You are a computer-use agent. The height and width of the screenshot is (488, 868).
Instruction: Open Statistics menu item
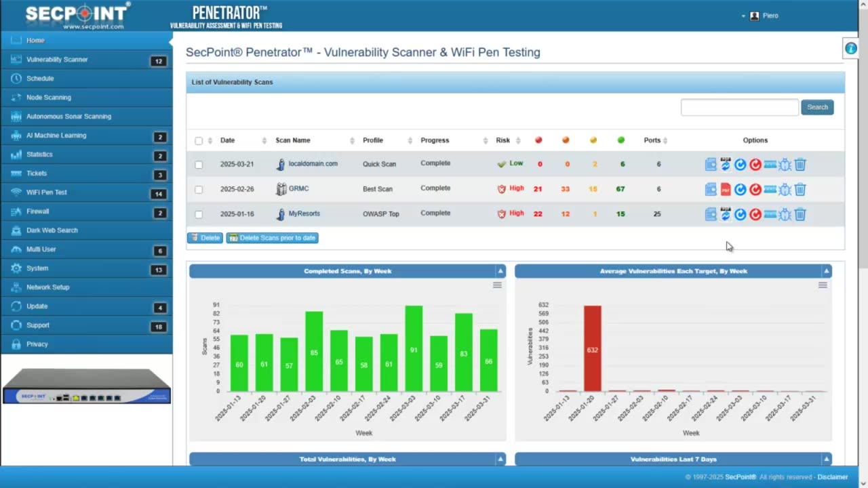pos(86,155)
